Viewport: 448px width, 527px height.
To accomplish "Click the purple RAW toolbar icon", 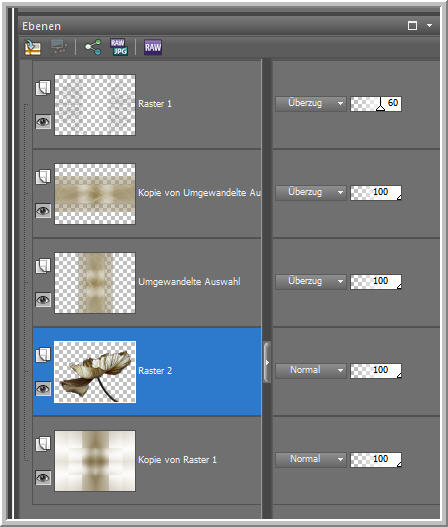I will click(153, 47).
